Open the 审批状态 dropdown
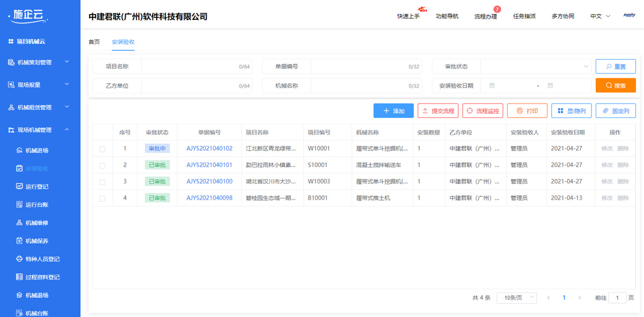This screenshot has height=317, width=644. [x=536, y=67]
